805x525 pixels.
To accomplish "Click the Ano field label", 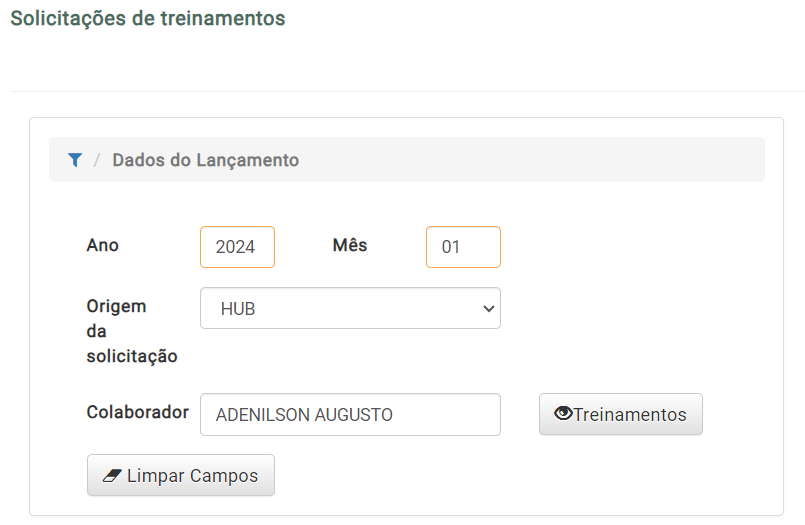I will coord(103,245).
